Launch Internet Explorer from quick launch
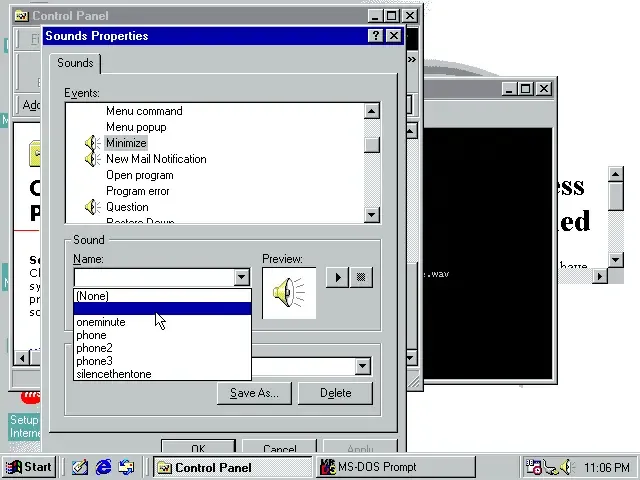 click(103, 467)
